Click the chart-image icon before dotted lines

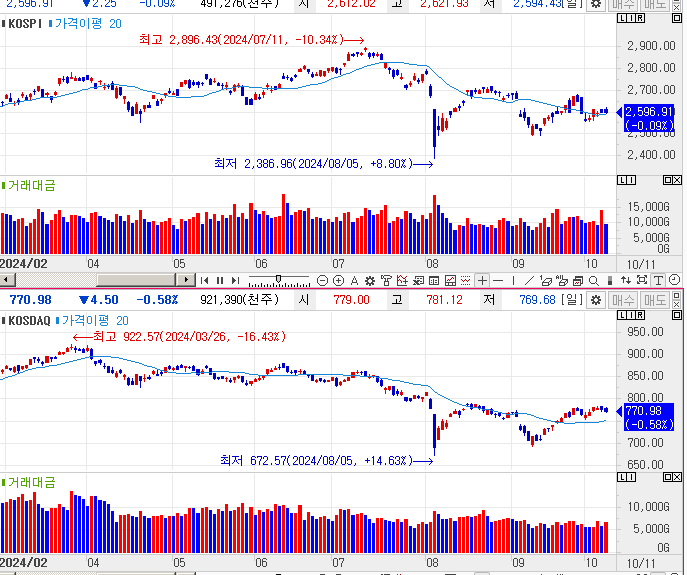[450, 280]
